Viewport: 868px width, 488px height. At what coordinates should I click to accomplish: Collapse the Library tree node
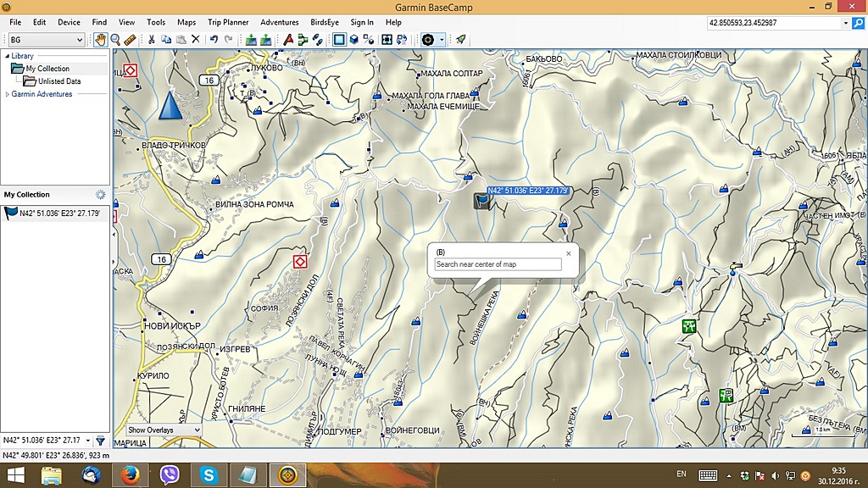click(x=7, y=56)
